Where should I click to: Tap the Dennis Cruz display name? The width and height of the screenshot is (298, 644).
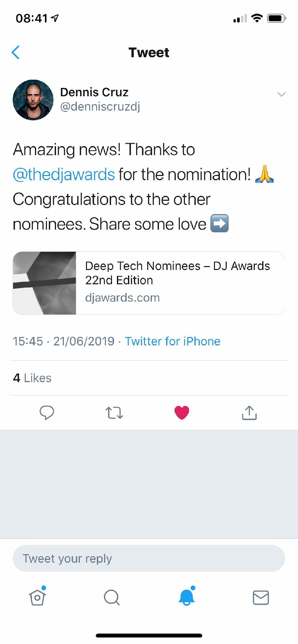click(x=94, y=92)
